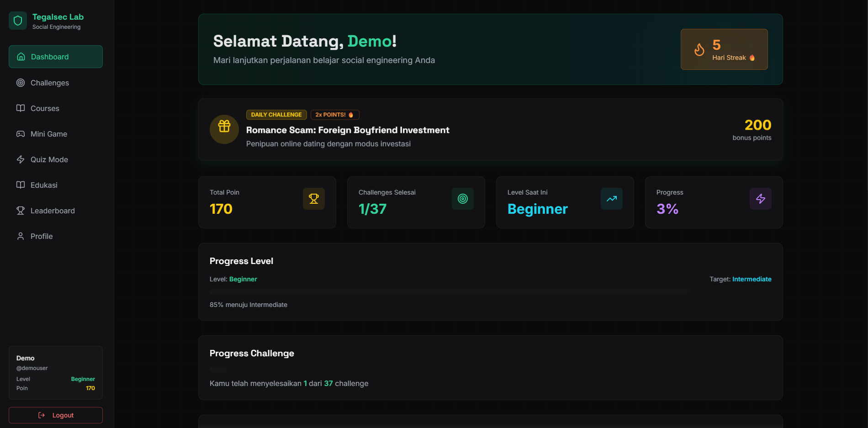Image resolution: width=868 pixels, height=428 pixels.
Task: Click the Demo user info card
Action: (x=55, y=373)
